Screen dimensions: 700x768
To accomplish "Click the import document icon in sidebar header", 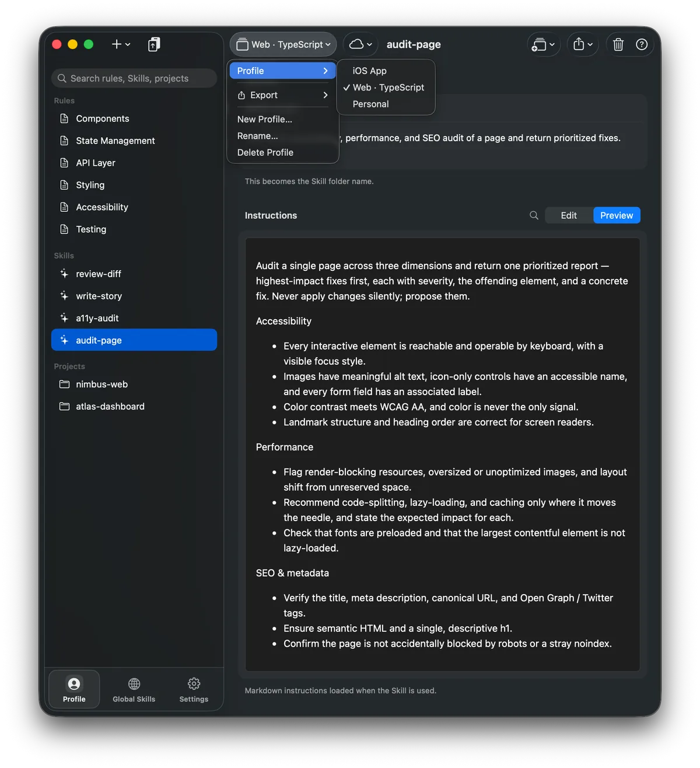I will tap(154, 44).
